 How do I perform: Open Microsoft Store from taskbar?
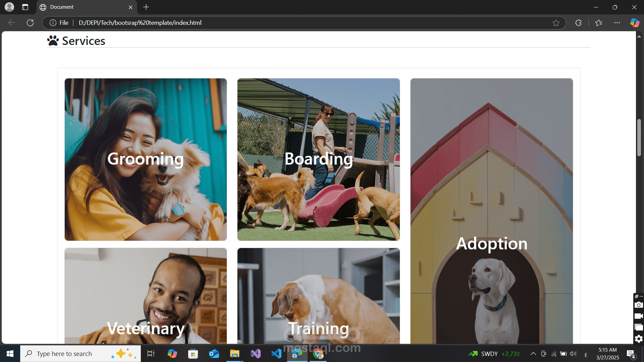pyautogui.click(x=193, y=354)
